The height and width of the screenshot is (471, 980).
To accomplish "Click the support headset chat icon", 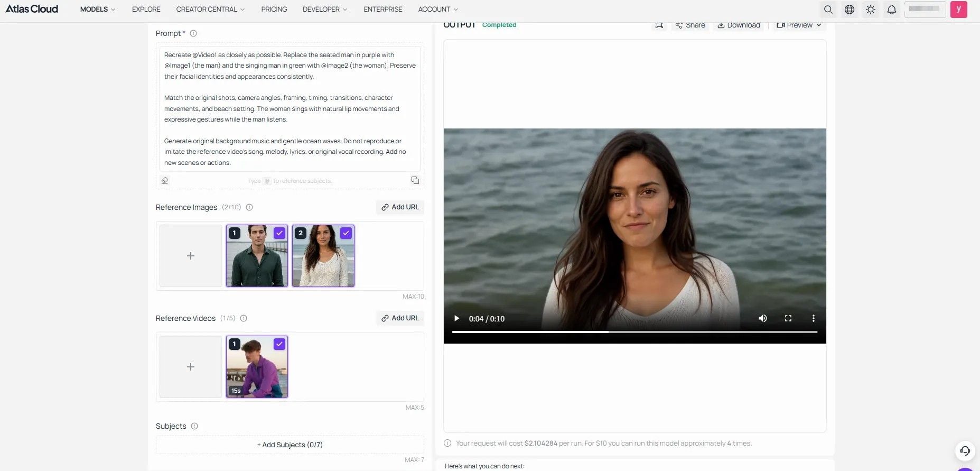I will click(965, 450).
